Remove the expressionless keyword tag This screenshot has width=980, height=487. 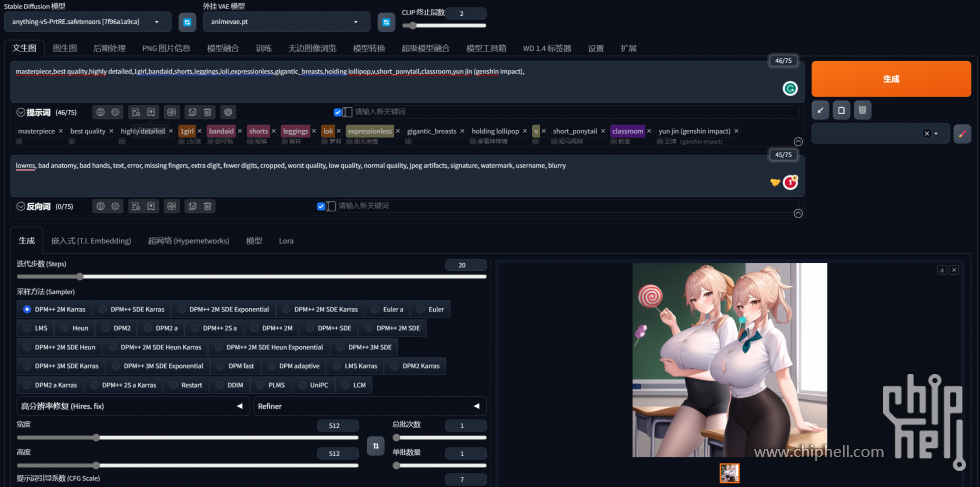tap(398, 131)
